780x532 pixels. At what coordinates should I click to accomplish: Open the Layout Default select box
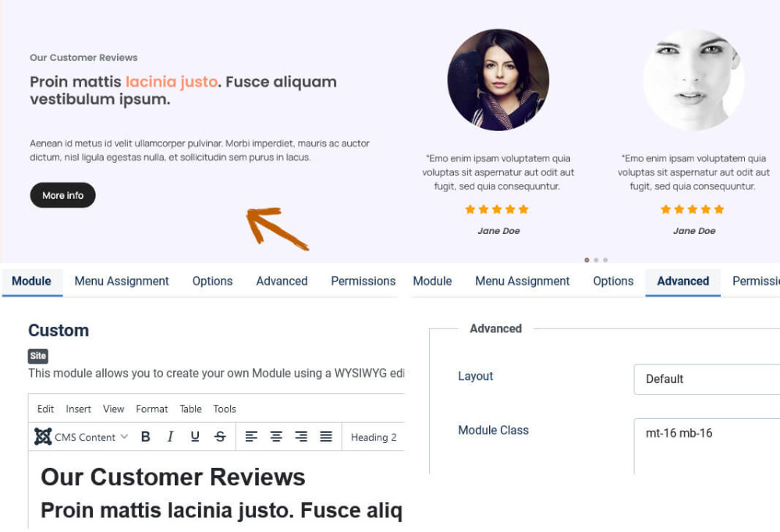pyautogui.click(x=707, y=379)
